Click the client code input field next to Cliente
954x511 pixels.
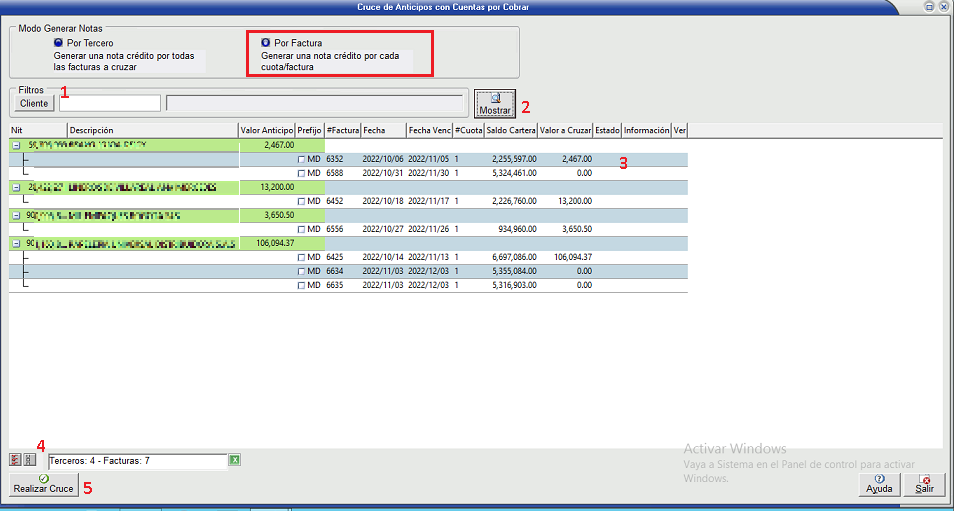coord(109,103)
